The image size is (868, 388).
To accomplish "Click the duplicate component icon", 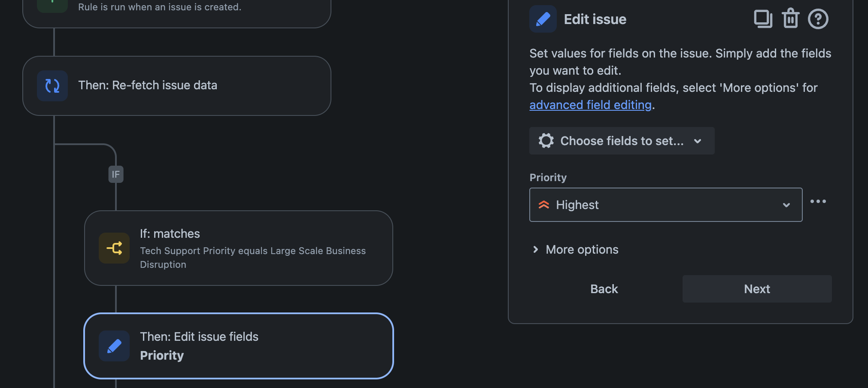I will pyautogui.click(x=763, y=19).
